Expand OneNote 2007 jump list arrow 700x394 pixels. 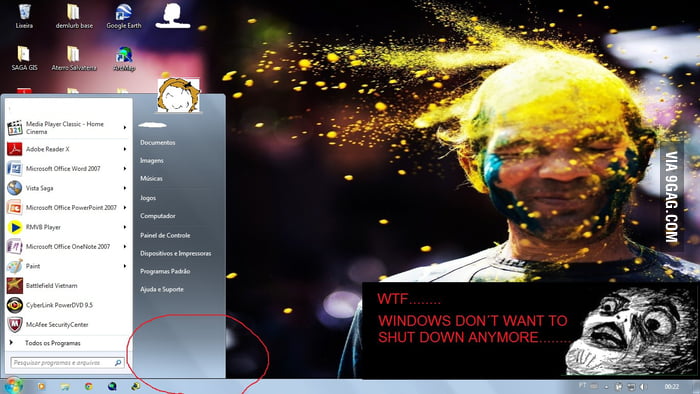[125, 246]
